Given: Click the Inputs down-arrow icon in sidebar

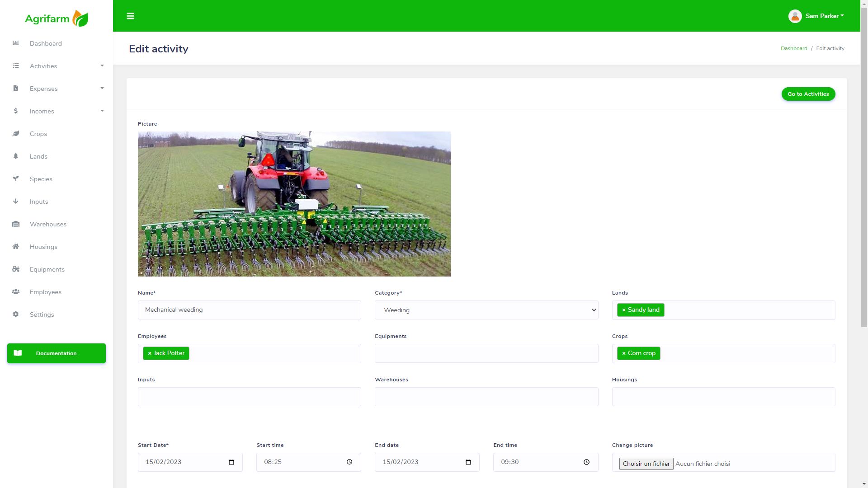Looking at the screenshot, I should (x=16, y=202).
